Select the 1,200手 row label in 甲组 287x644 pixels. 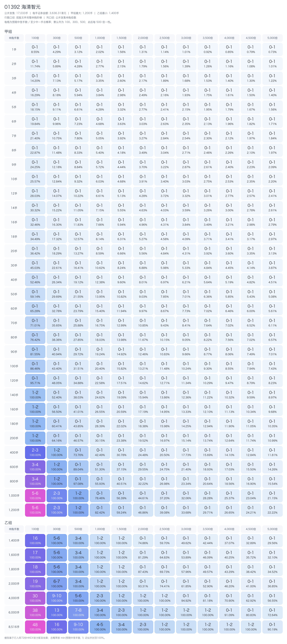coord(14,510)
